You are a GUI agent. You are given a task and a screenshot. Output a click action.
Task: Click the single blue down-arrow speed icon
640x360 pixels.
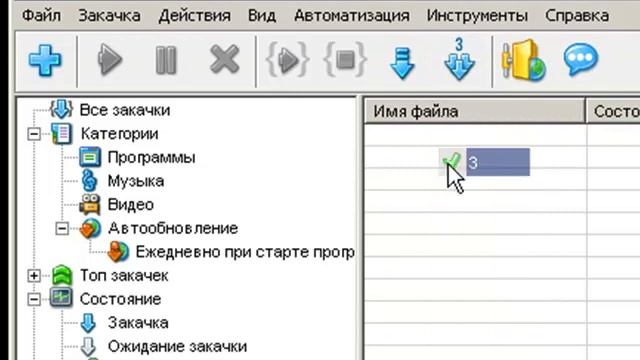(402, 63)
